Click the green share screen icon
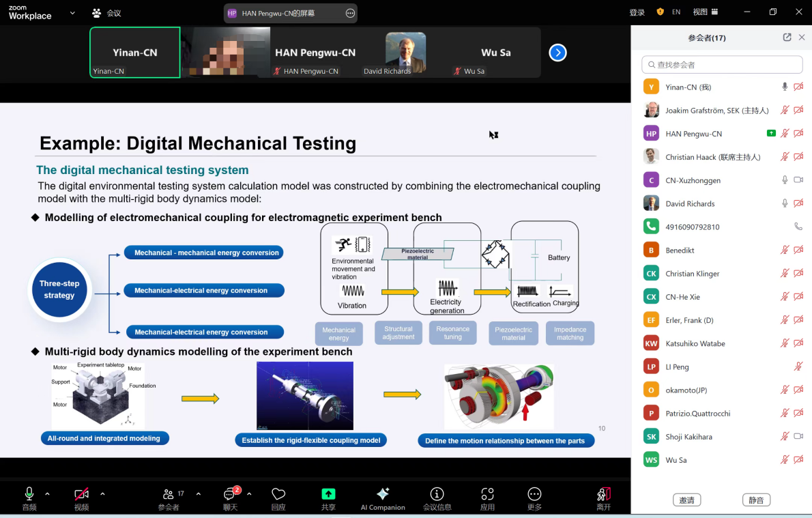Viewport: 812px width, 518px height. (x=328, y=494)
